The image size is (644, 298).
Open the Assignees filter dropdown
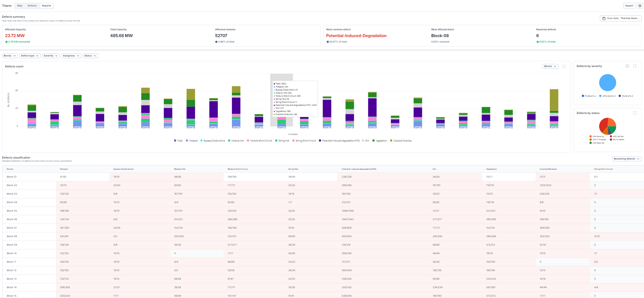click(71, 56)
